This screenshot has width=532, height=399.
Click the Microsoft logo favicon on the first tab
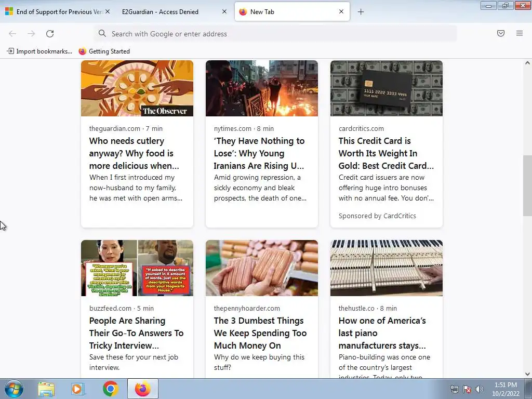(x=9, y=11)
